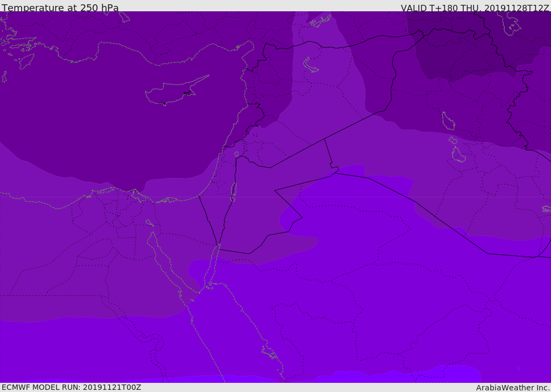Screen dimensions: 551x392
Task: Click Lake Tharthar in central Iraq
Action: pos(448,121)
